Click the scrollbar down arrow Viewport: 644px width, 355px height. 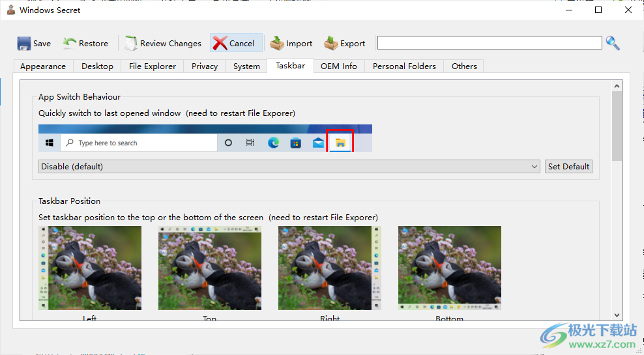coord(617,316)
